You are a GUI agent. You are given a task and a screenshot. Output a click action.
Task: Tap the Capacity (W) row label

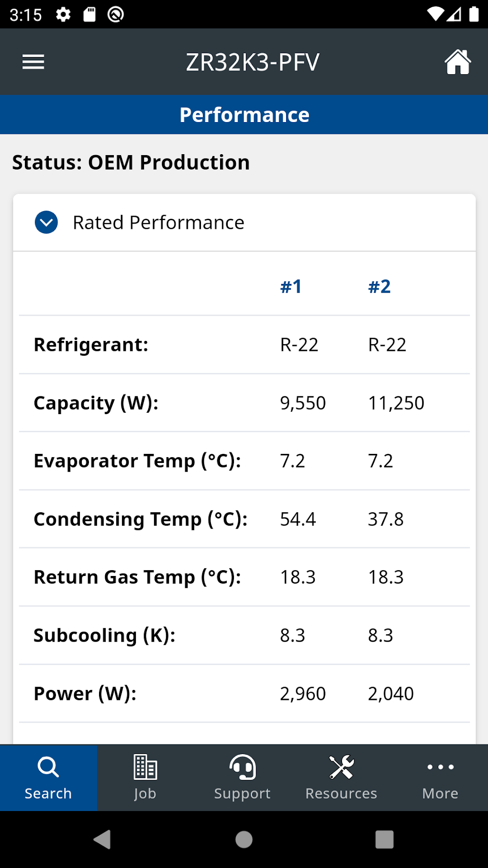[96, 403]
